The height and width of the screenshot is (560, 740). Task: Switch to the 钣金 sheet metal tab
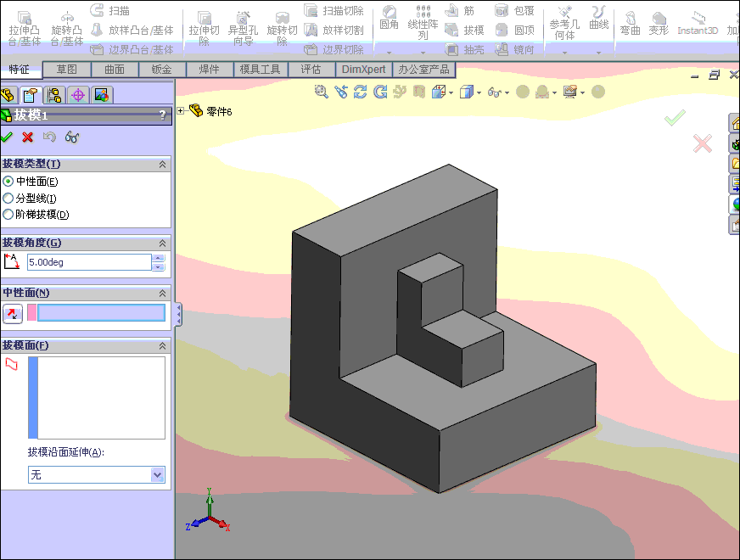(x=162, y=70)
